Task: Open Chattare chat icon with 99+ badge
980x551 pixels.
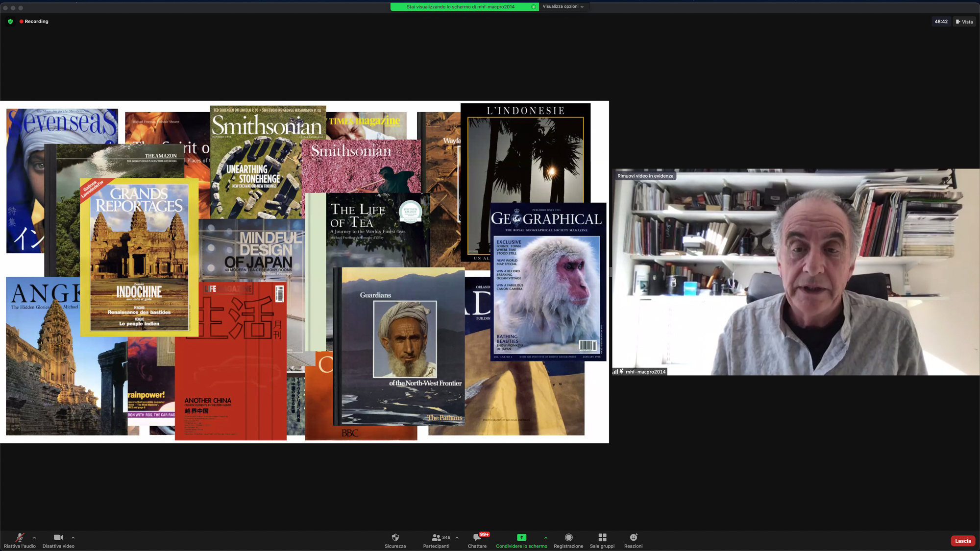Action: point(477,537)
